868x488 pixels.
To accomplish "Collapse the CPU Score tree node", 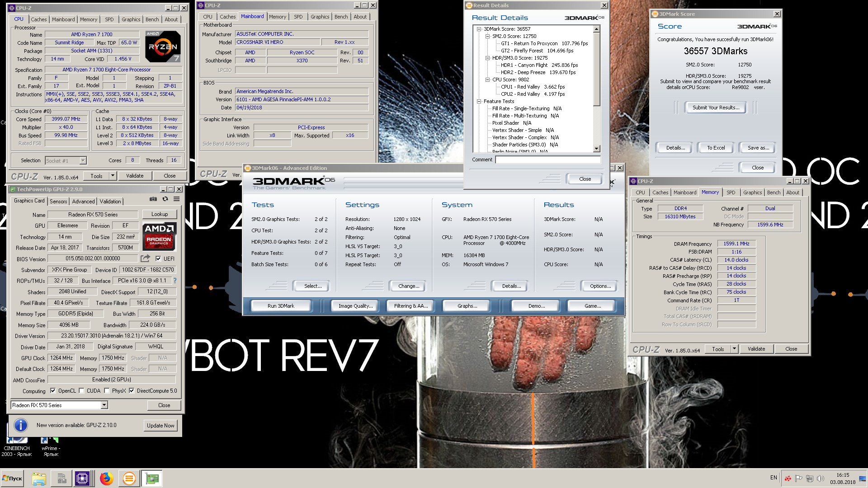I will (x=487, y=80).
